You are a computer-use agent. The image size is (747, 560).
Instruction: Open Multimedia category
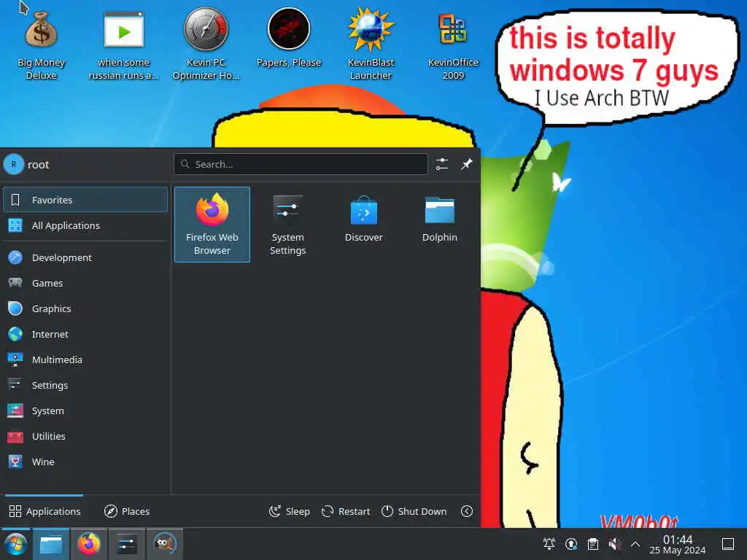coord(85,359)
